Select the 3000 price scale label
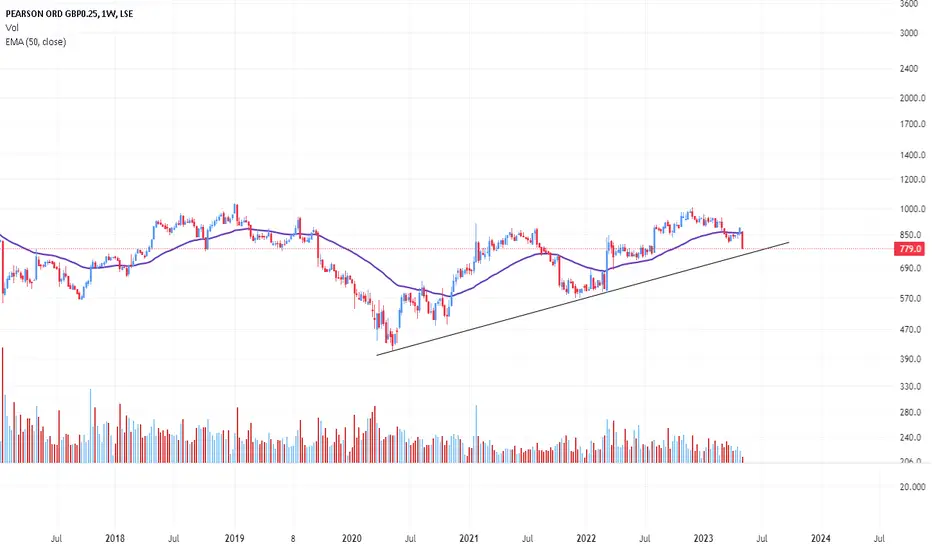Screen dimensions: 932x550 click(909, 33)
